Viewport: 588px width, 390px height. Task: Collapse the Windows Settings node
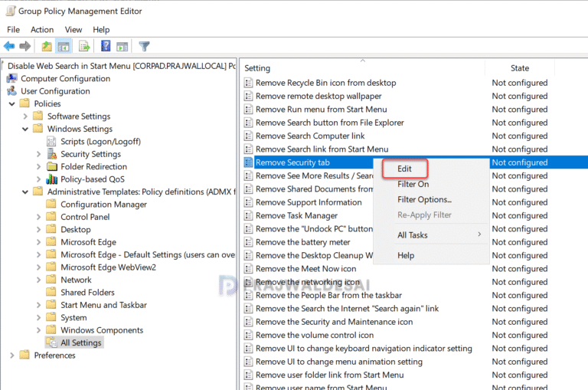pyautogui.click(x=25, y=129)
